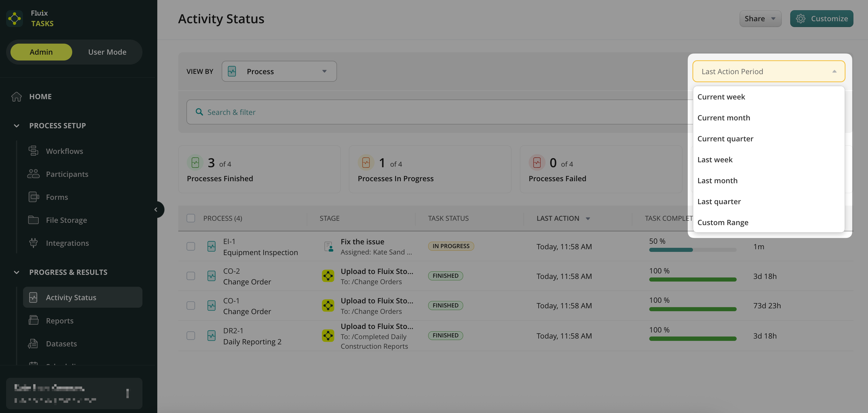
Task: Select Last month from period list
Action: 717,180
